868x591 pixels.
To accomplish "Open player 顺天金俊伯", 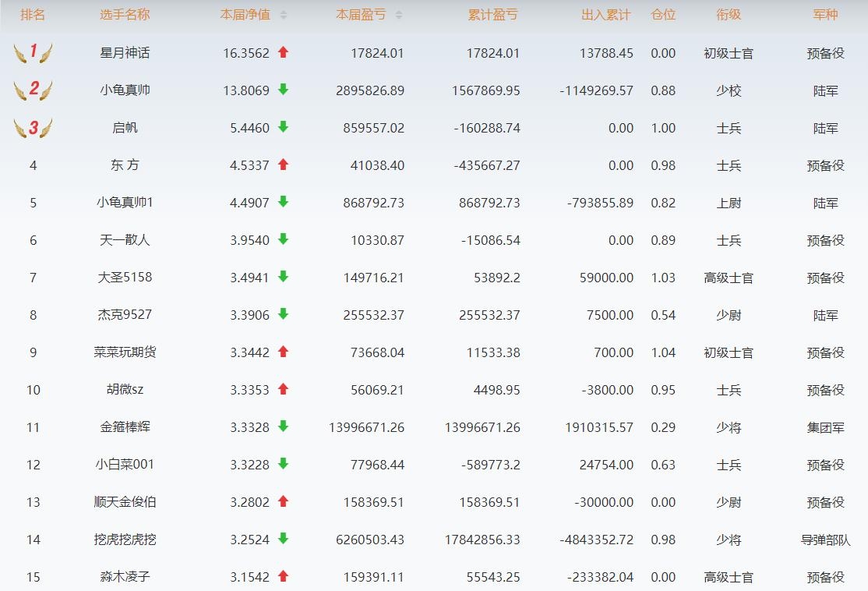I will coord(125,501).
